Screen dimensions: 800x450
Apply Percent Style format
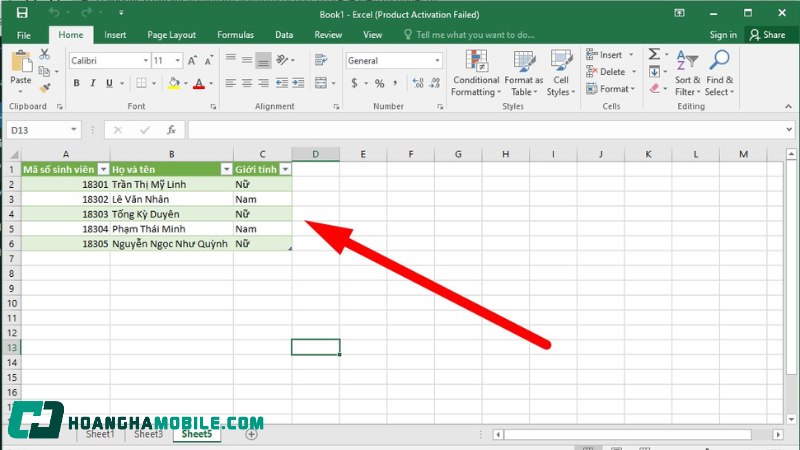point(380,83)
